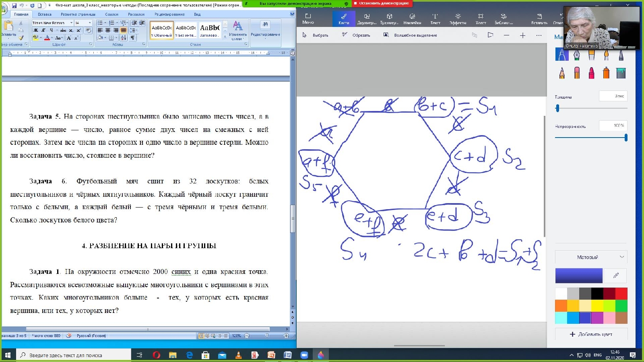Screen dimensions: 644x362
Task: Click the Select (Выбрать) arrow tool
Action: click(315, 35)
